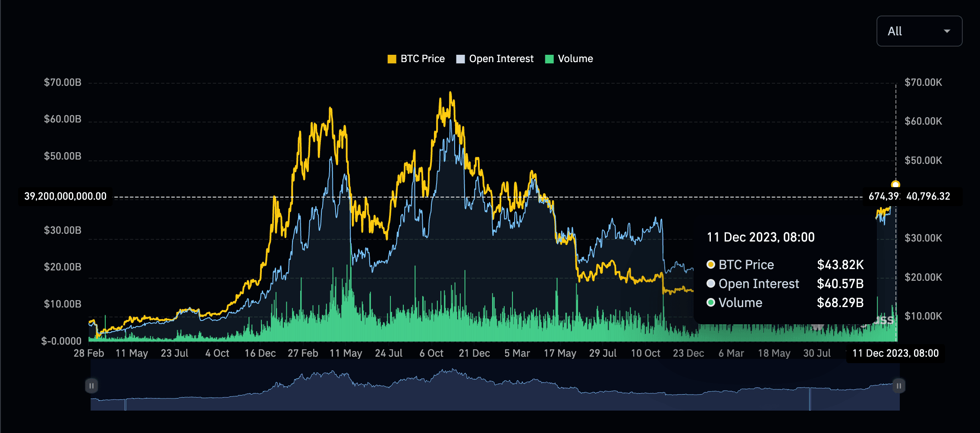Click the $20.00B left axis label
Screen dimensions: 980x433
63,267
